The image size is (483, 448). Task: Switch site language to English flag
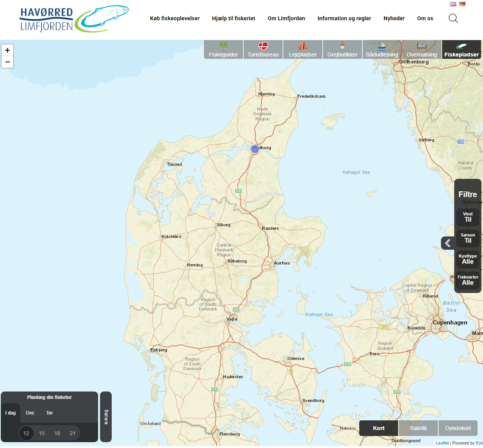(x=453, y=4)
